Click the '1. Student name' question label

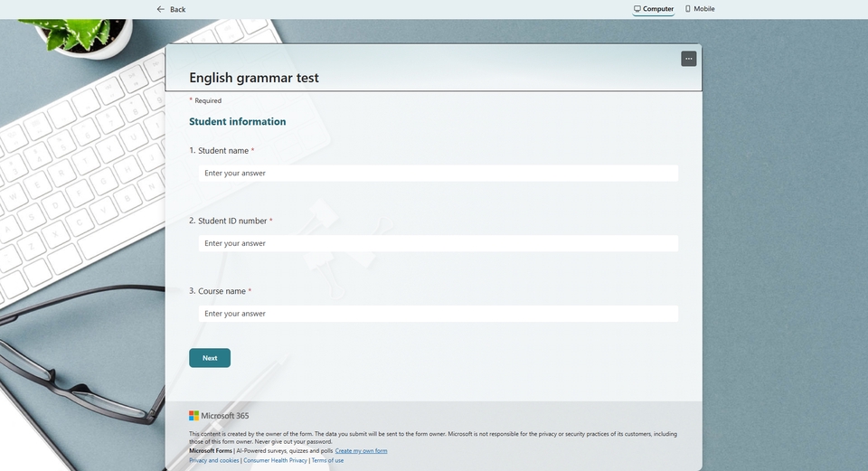[x=222, y=151]
